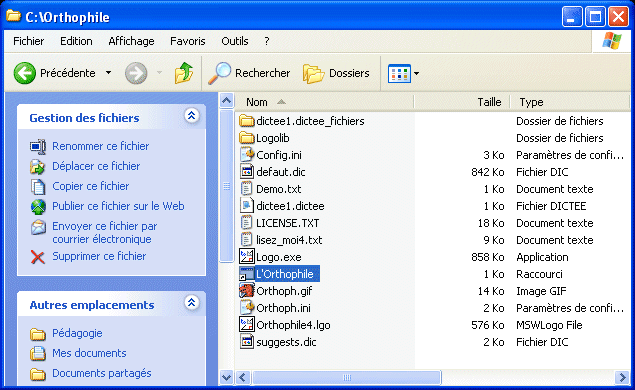This screenshot has width=635, height=390.
Task: Open the ? help menu
Action: 266,41
